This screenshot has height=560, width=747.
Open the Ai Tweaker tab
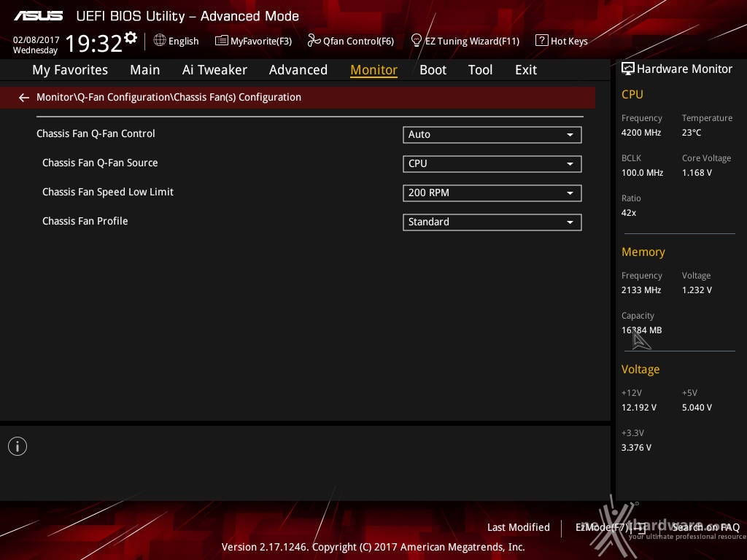[x=214, y=70]
